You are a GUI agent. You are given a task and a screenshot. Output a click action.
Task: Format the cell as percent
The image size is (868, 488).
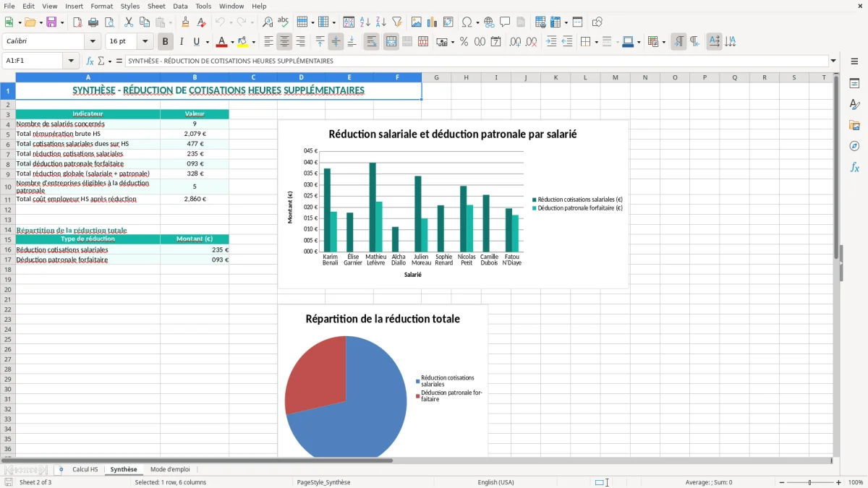click(x=464, y=42)
